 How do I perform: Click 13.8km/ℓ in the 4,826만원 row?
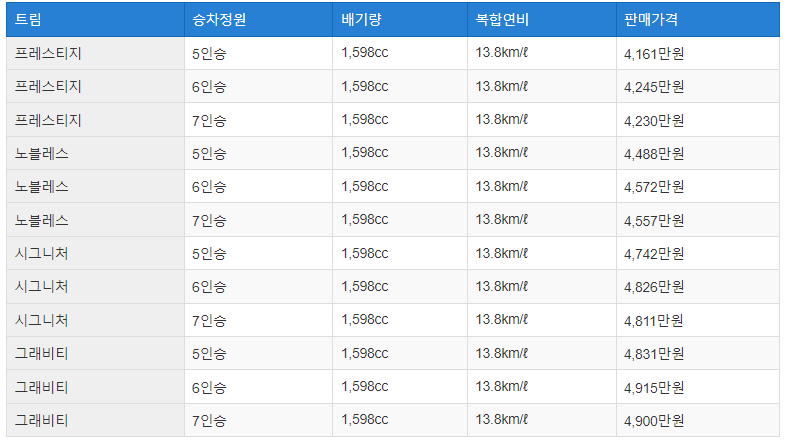[x=502, y=286]
